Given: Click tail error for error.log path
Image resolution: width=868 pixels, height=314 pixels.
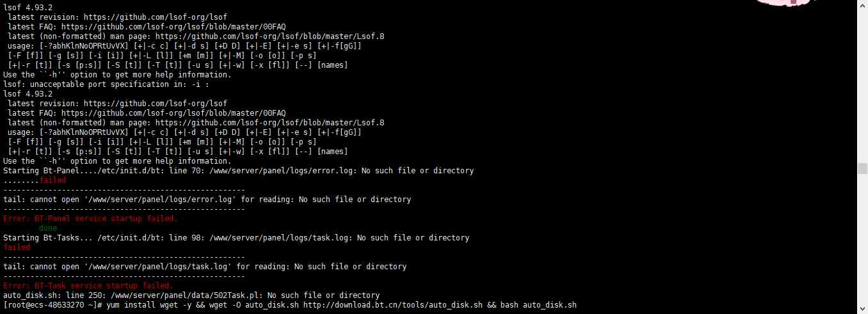Looking at the screenshot, I should pos(207,200).
